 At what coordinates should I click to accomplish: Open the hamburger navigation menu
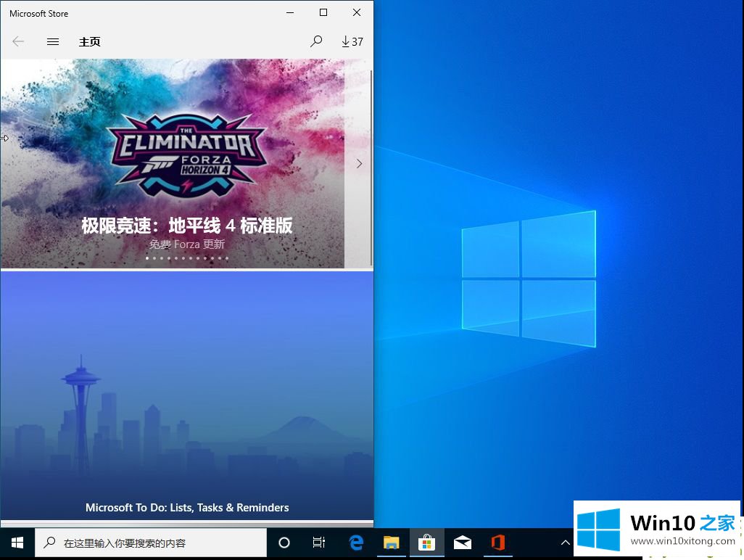pyautogui.click(x=53, y=42)
